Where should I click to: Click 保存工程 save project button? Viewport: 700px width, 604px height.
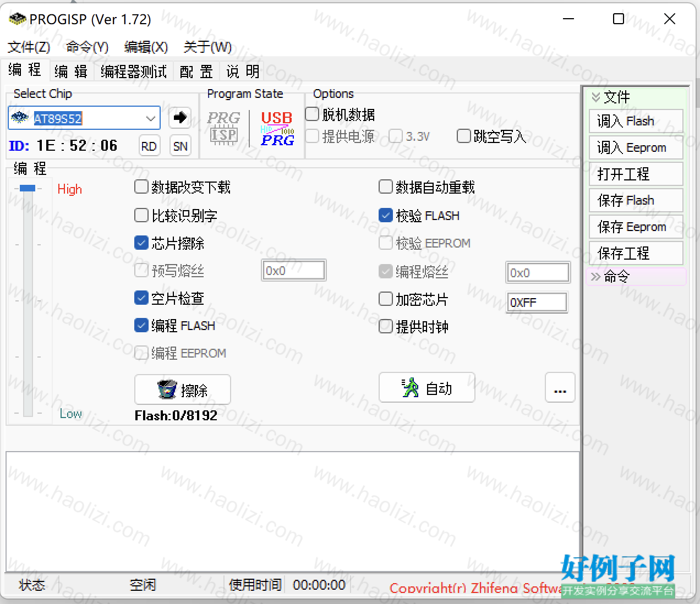click(636, 253)
